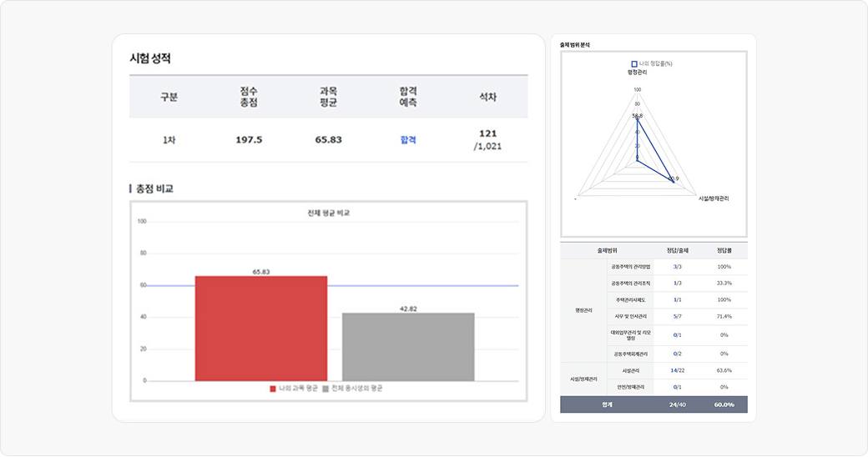Click the 1차 exam round row

169,139
